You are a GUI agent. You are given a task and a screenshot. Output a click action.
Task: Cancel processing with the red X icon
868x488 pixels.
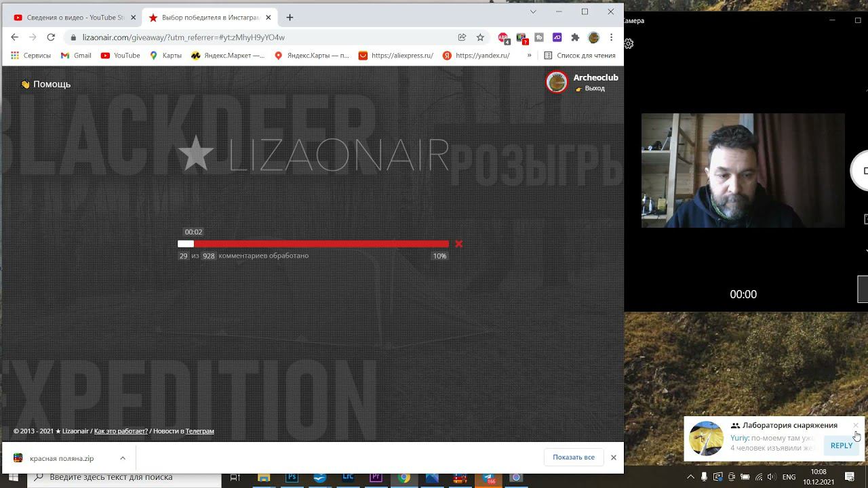[x=459, y=244]
